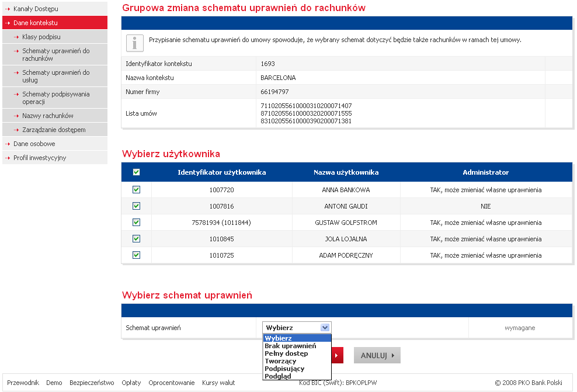Pick Podgląd permission scheme option

click(x=297, y=376)
